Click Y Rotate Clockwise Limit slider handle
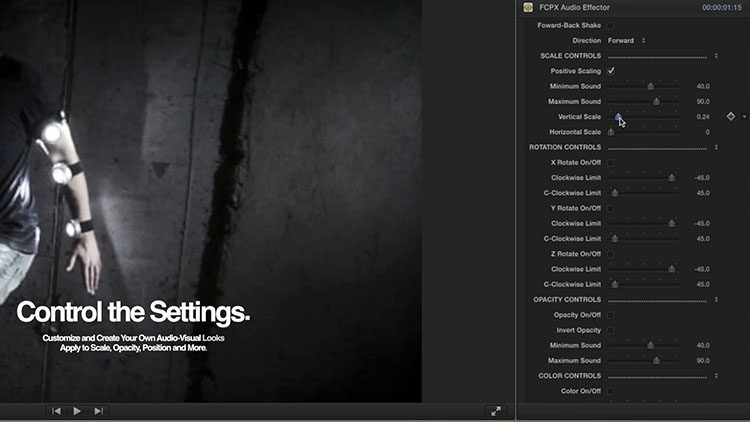This screenshot has height=422, width=750. click(x=672, y=223)
